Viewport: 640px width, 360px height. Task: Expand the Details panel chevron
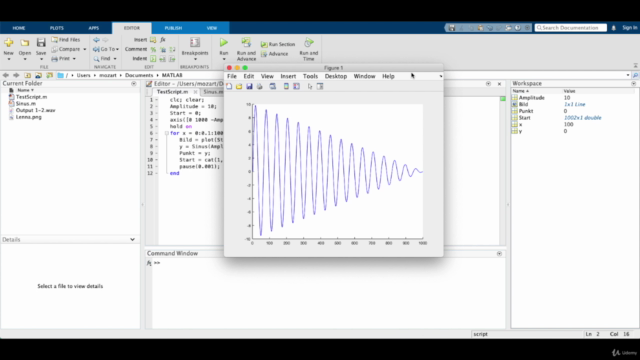pyautogui.click(x=132, y=240)
